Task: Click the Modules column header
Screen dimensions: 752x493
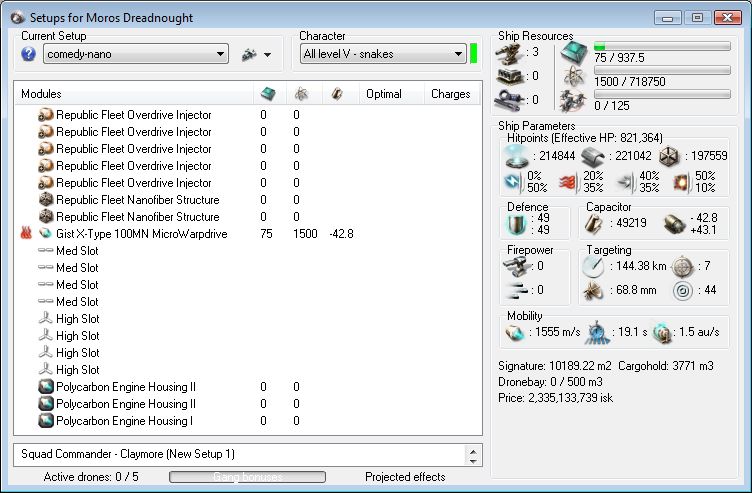Action: pos(41,94)
